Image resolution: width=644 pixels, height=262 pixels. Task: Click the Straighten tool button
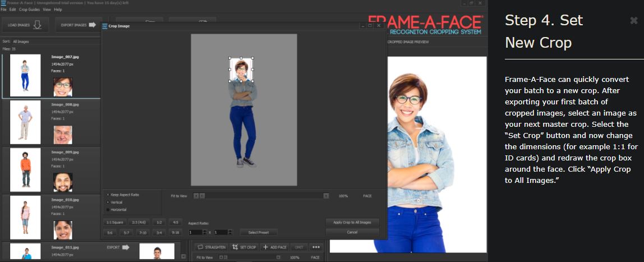pos(211,247)
